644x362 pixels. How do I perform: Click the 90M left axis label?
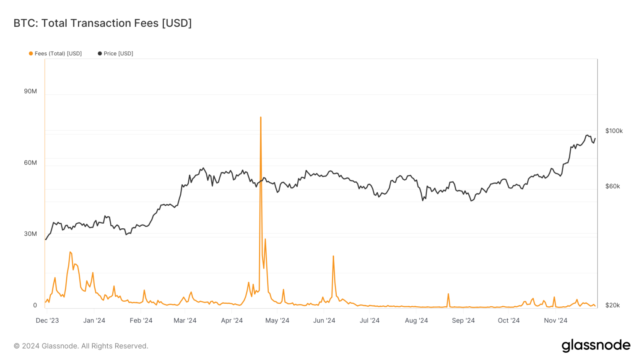[x=30, y=91]
